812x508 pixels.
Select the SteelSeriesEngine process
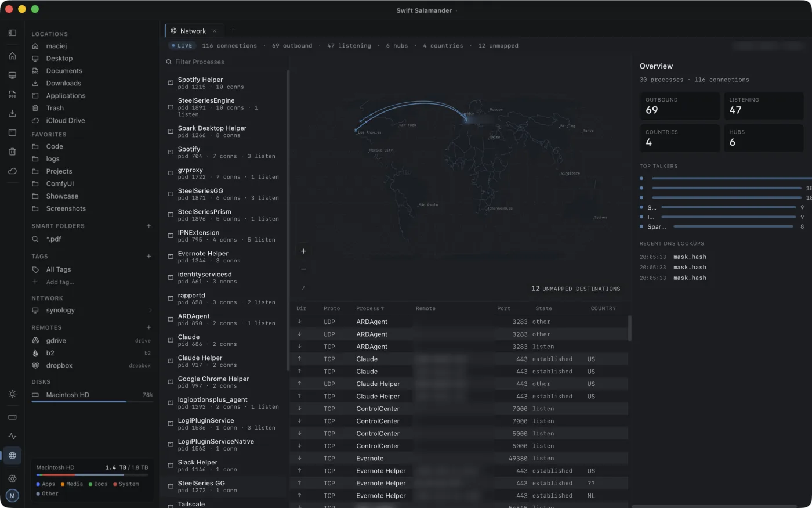tap(224, 107)
